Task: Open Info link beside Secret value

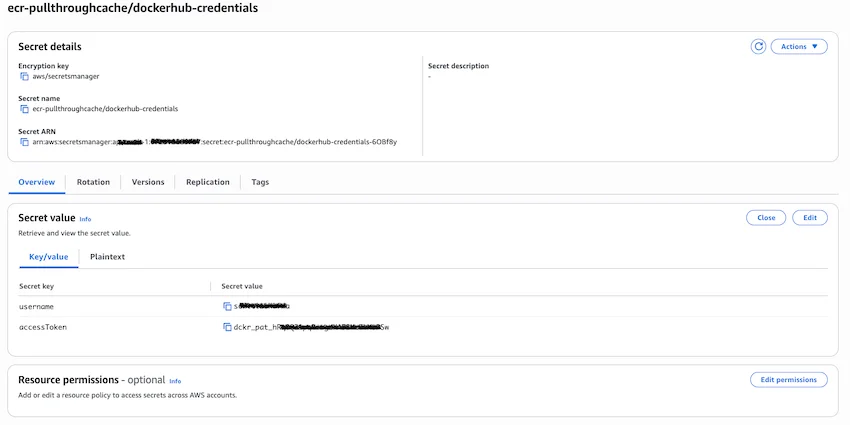Action: [85, 219]
